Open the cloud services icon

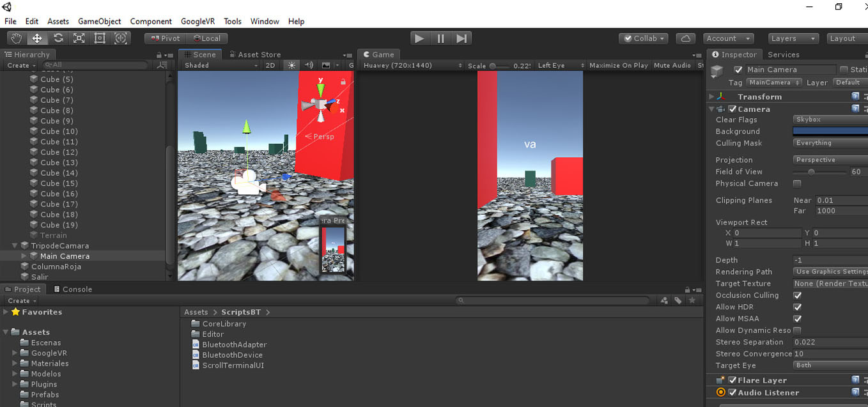point(685,38)
